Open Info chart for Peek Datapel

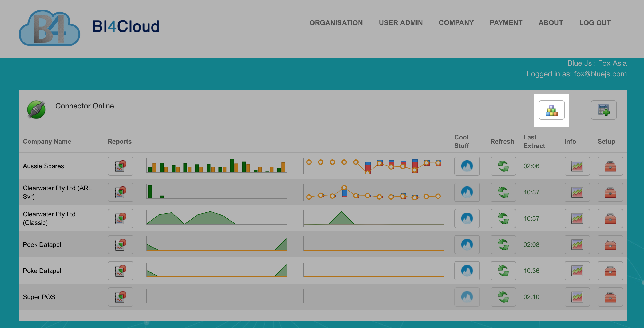click(x=577, y=245)
